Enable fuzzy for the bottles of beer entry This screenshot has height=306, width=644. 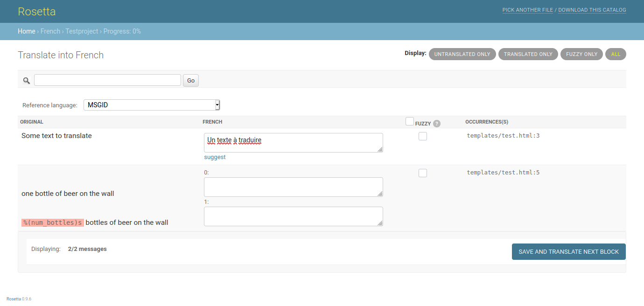pyautogui.click(x=423, y=173)
